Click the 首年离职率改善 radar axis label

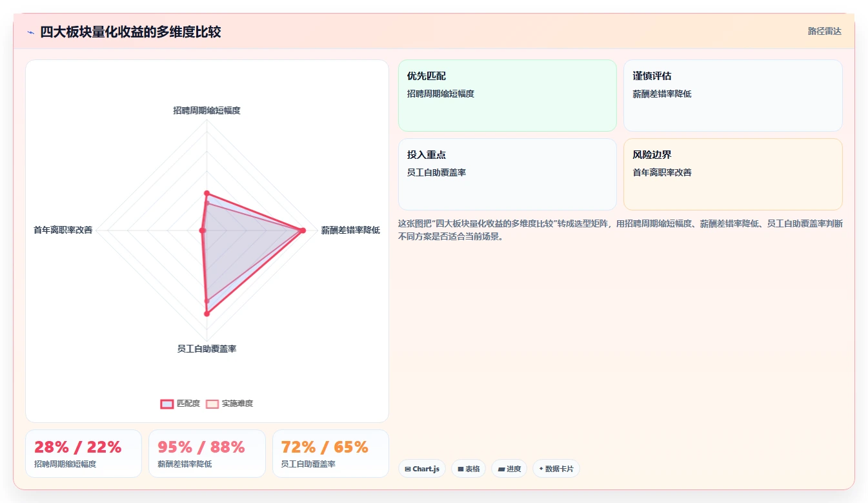tap(63, 230)
